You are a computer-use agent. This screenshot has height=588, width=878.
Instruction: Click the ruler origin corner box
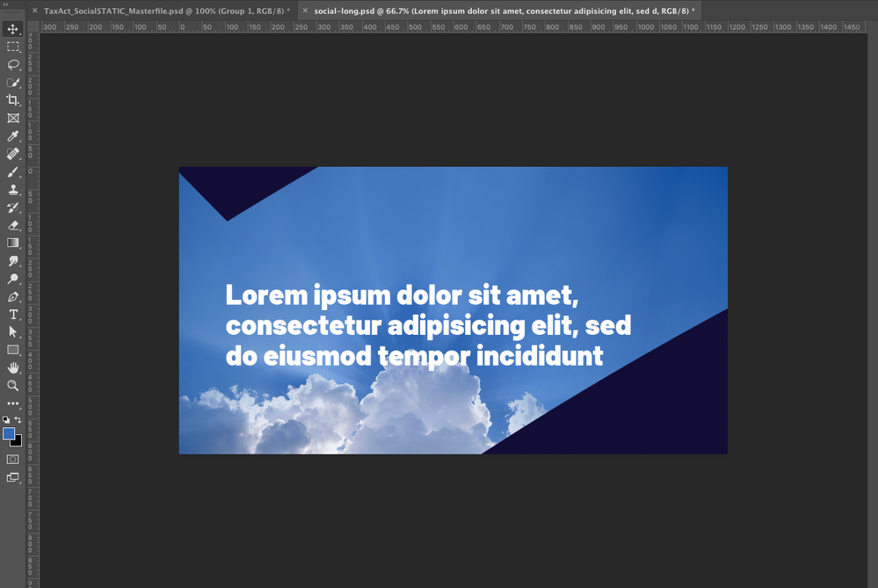pyautogui.click(x=33, y=27)
